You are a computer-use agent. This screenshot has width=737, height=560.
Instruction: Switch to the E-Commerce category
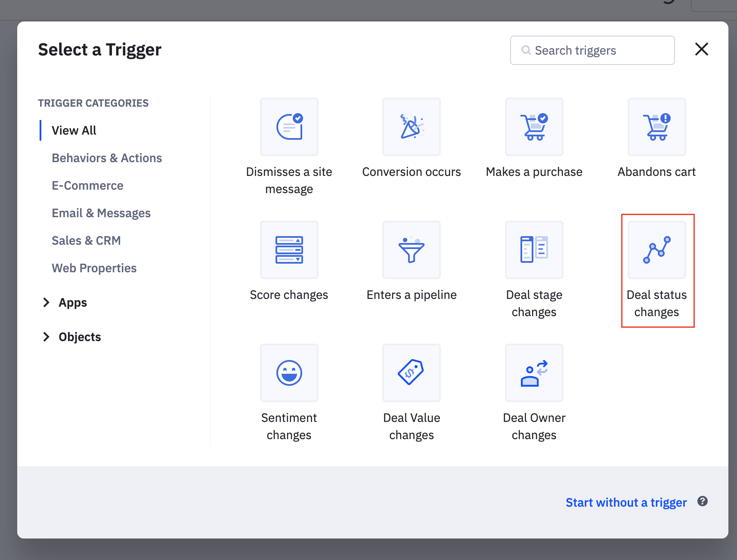tap(87, 186)
